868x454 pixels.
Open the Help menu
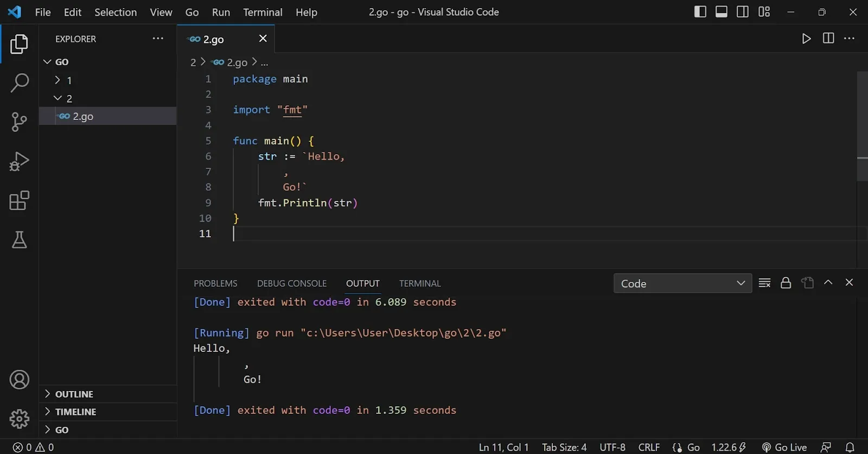point(307,12)
